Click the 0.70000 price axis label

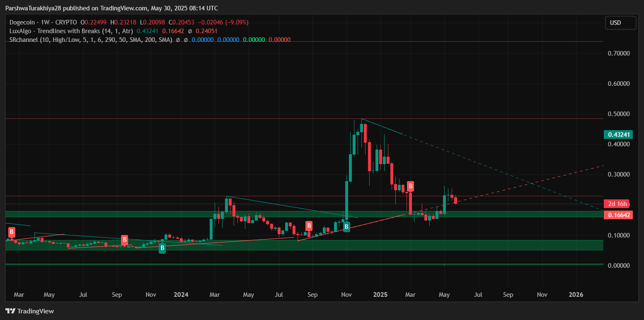(618, 53)
